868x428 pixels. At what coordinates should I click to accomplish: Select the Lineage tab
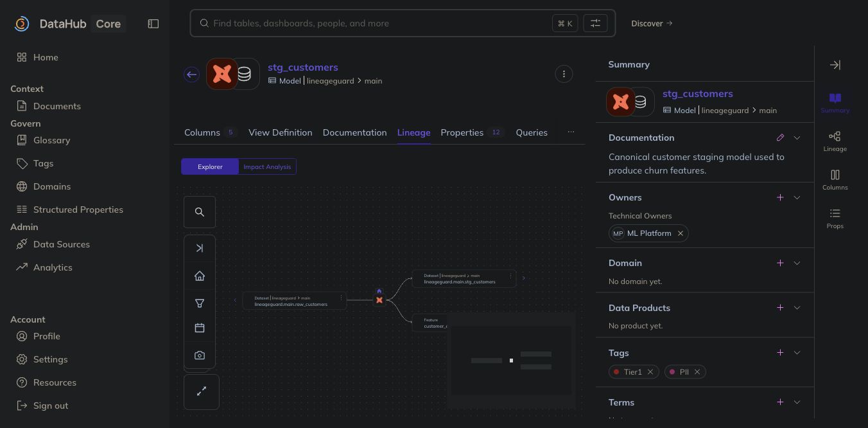coord(413,132)
